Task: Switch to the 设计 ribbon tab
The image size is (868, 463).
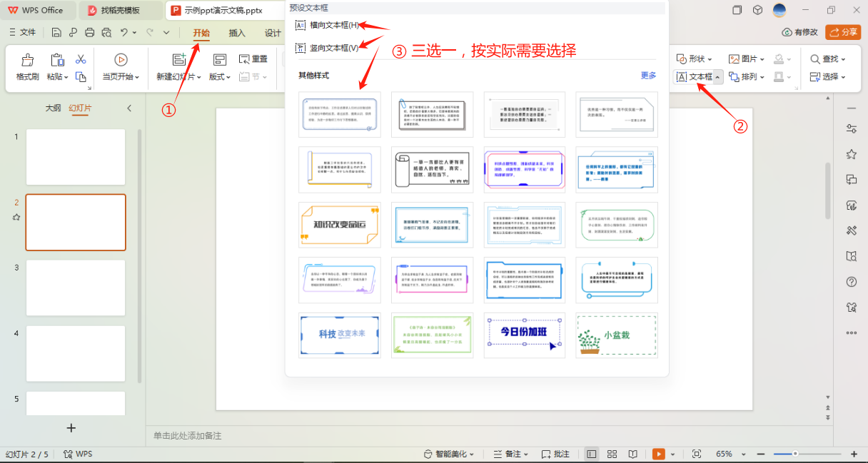Action: [x=273, y=33]
